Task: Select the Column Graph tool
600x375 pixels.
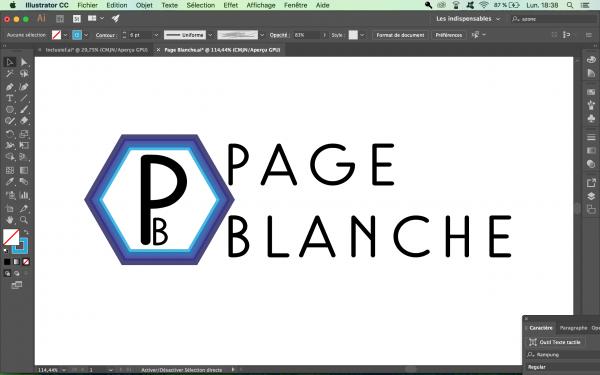Action: 24,195
